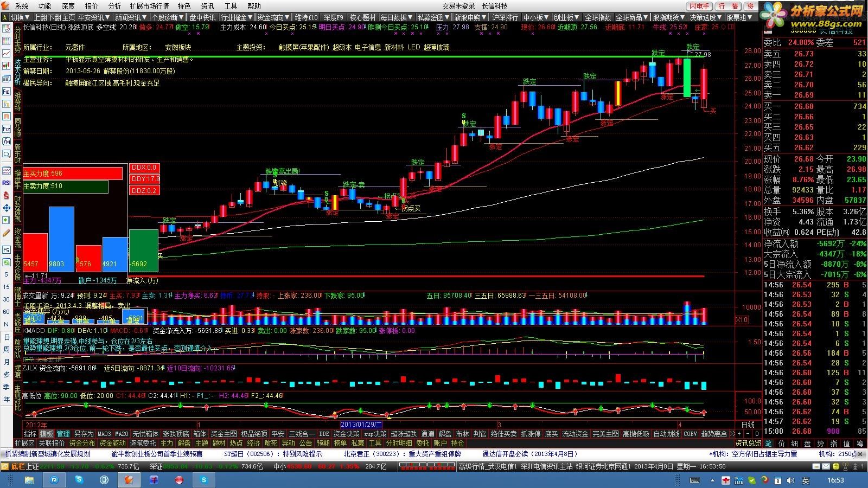868x488 pixels.
Task: Click the app logo icon in menu bar
Action: click(x=6, y=6)
